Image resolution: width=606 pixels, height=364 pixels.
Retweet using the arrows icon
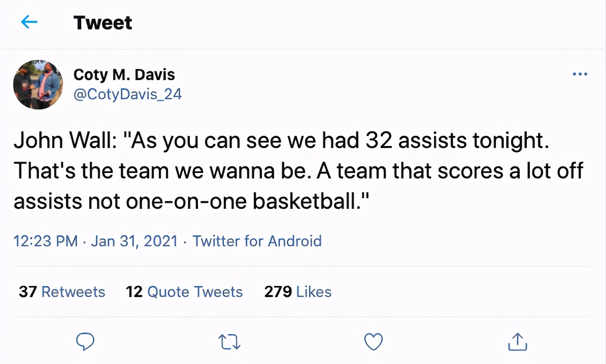point(230,342)
